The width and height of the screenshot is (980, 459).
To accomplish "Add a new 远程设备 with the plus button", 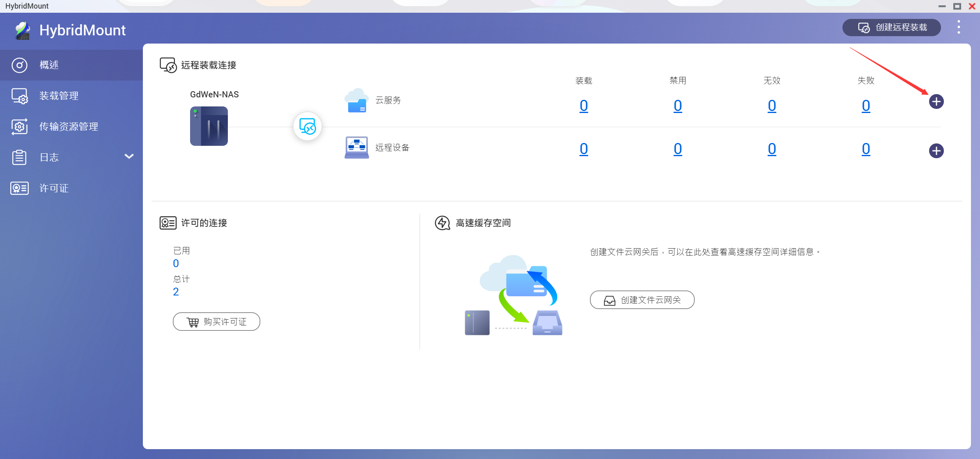I will [936, 150].
